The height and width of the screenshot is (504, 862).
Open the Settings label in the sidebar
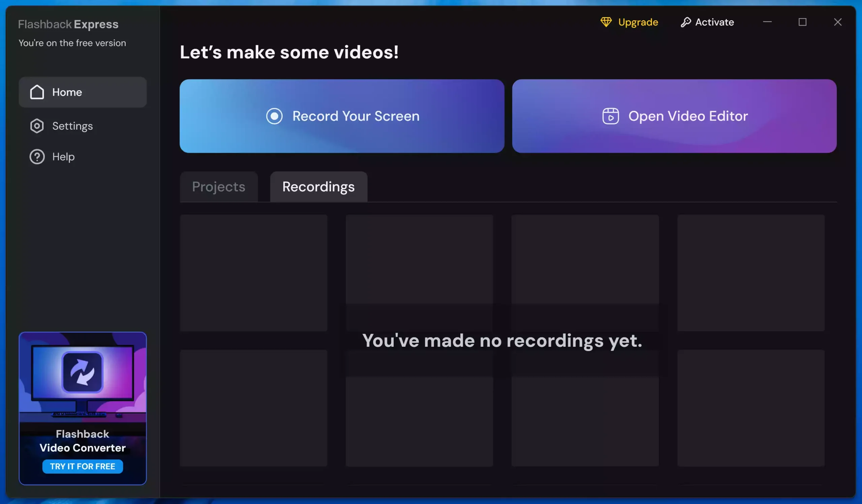pyautogui.click(x=72, y=126)
